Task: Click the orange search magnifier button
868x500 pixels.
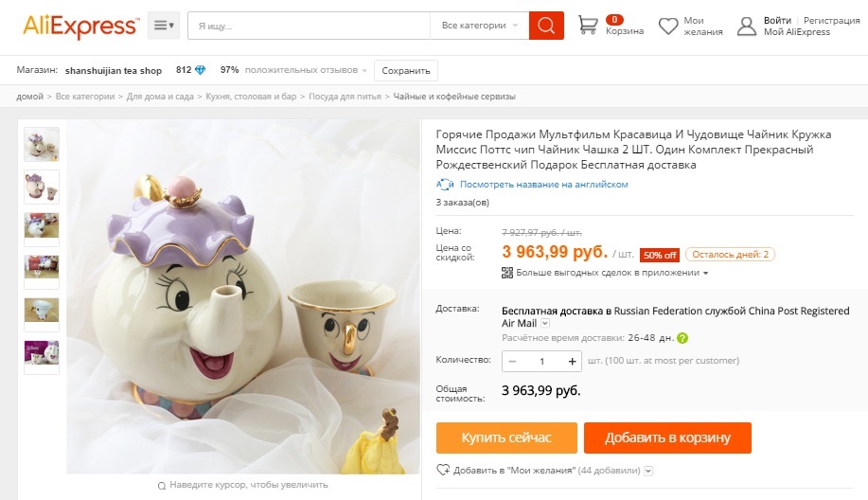Action: point(546,26)
